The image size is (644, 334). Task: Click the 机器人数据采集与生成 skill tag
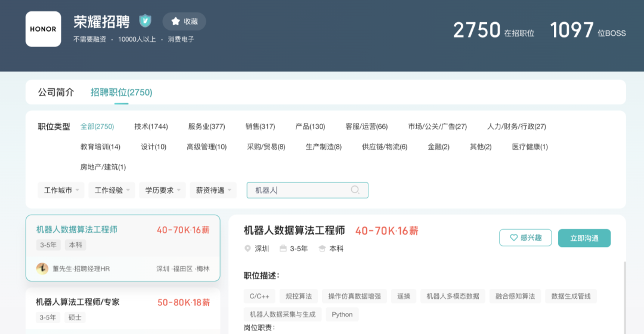(283, 315)
